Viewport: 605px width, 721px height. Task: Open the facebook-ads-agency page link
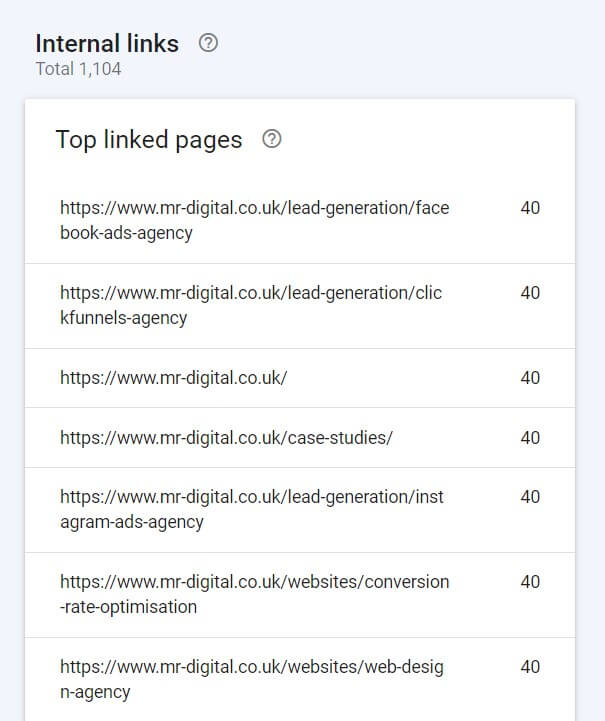pyautogui.click(x=254, y=220)
